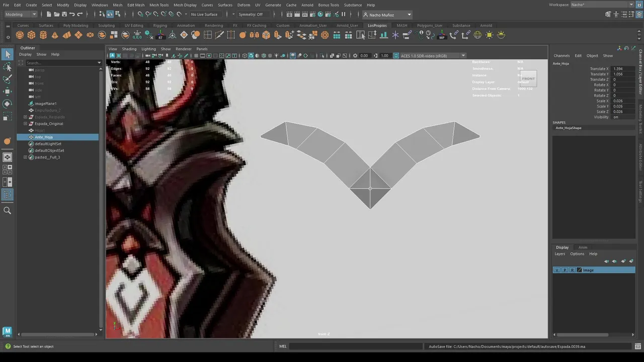Select the arrow Select tool in toolbox
The width and height of the screenshot is (644, 362).
pos(8,54)
